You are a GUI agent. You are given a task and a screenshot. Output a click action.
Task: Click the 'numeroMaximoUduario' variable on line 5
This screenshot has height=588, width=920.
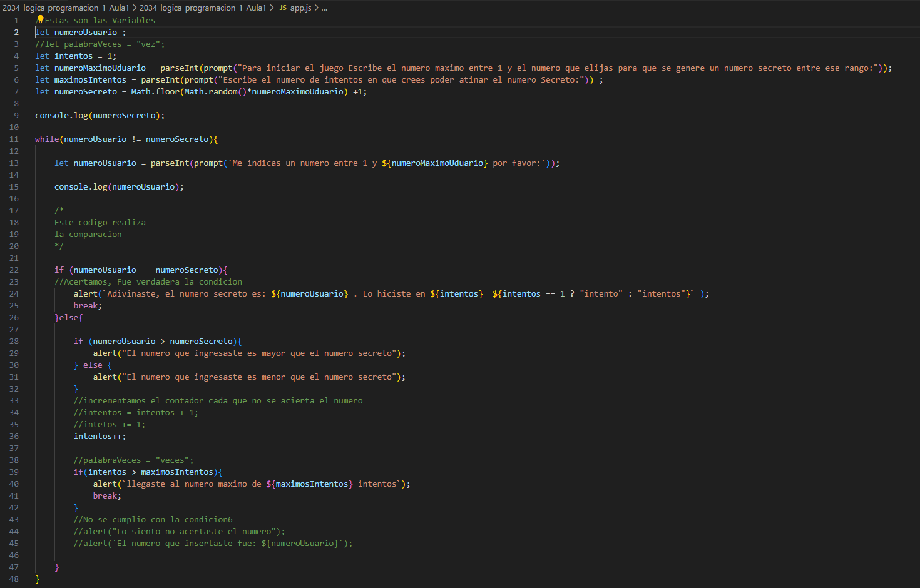coord(100,68)
